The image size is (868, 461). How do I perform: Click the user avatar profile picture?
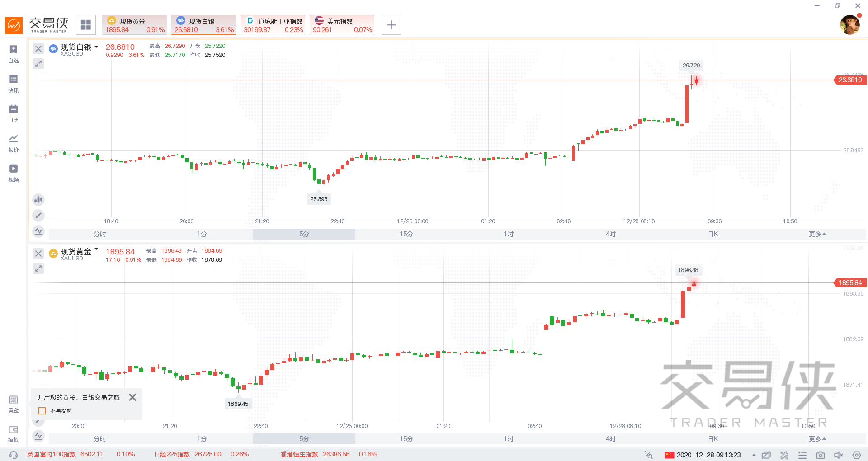click(850, 25)
